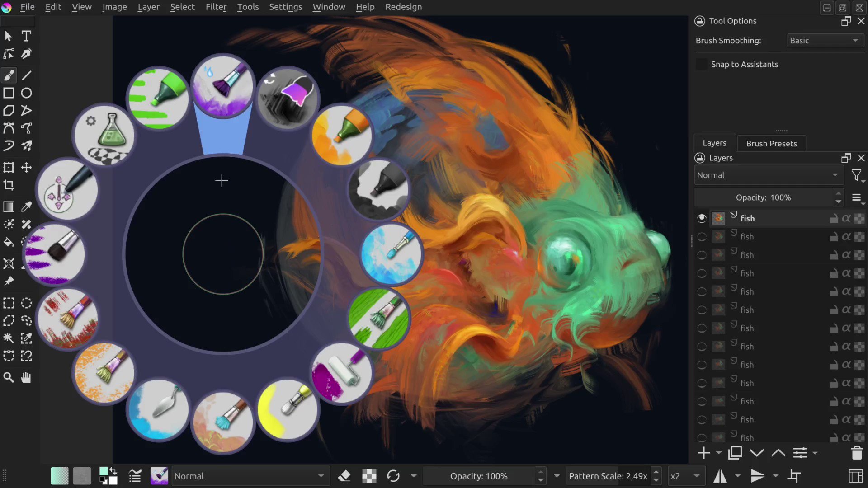Viewport: 868px width, 488px height.
Task: Toggle eraser mode in the bottom toolbar
Action: [344, 476]
